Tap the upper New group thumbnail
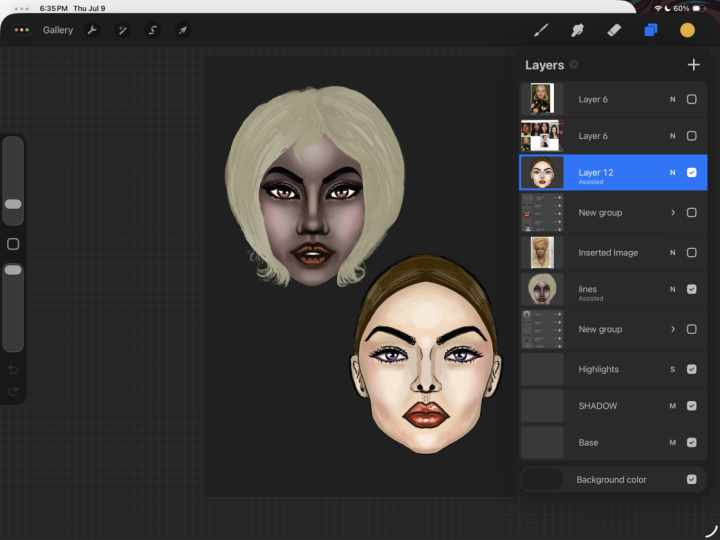The height and width of the screenshot is (540, 720). pyautogui.click(x=542, y=213)
